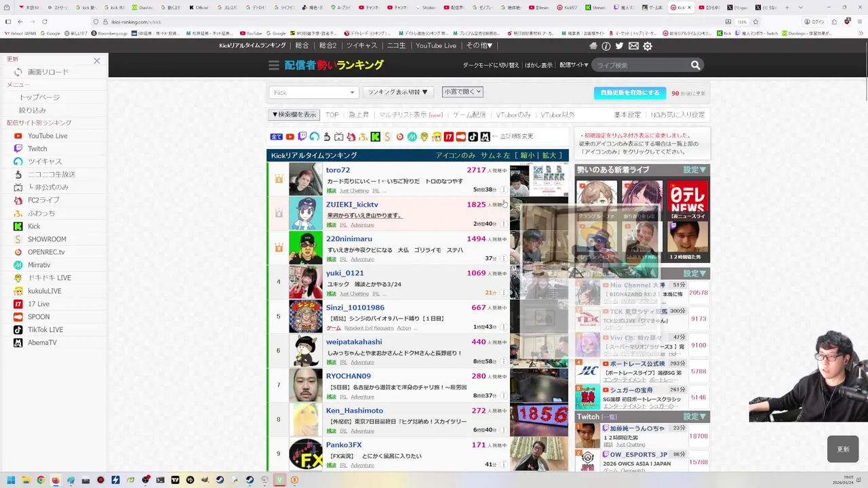Open the options dots on the toro72 row

503,190
